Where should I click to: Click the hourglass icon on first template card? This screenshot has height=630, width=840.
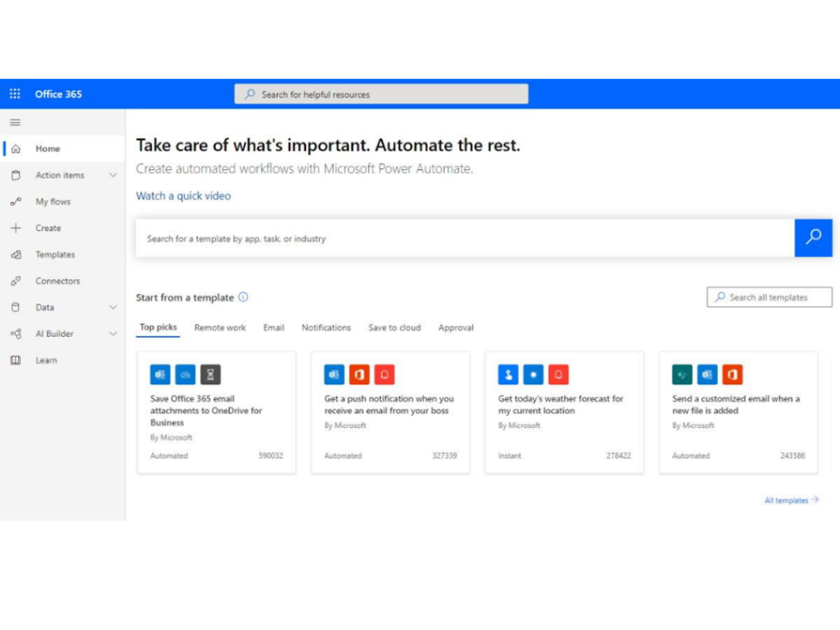click(x=210, y=375)
